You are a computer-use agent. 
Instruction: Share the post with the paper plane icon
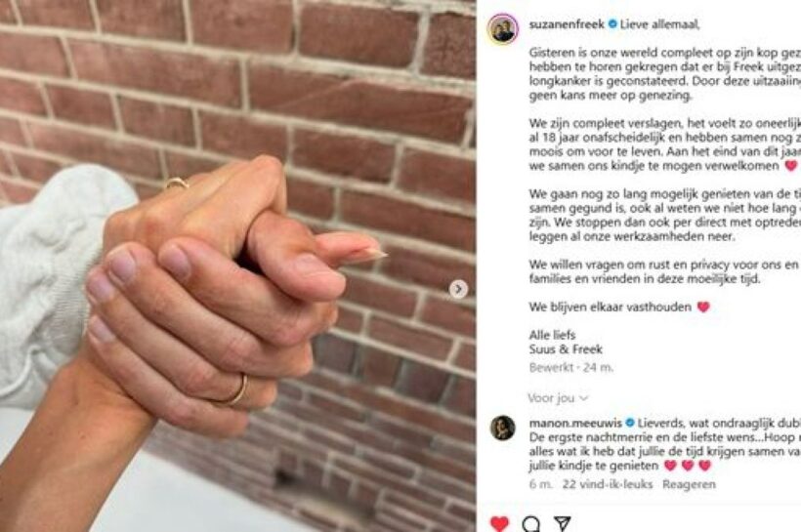(x=562, y=524)
